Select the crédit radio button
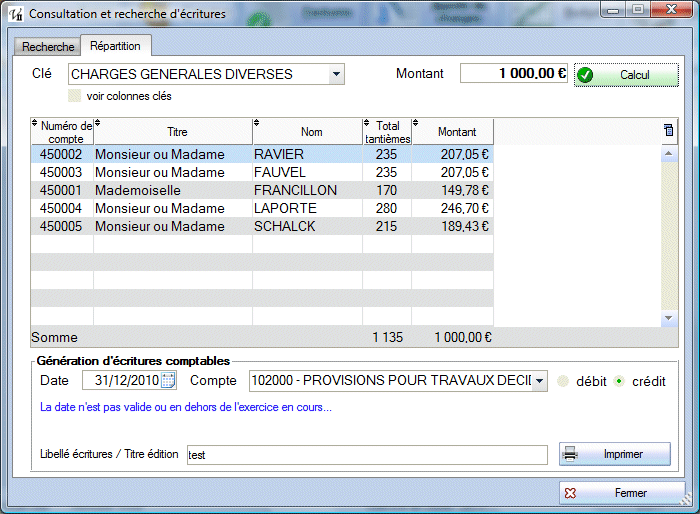This screenshot has width=700, height=514. pos(619,381)
